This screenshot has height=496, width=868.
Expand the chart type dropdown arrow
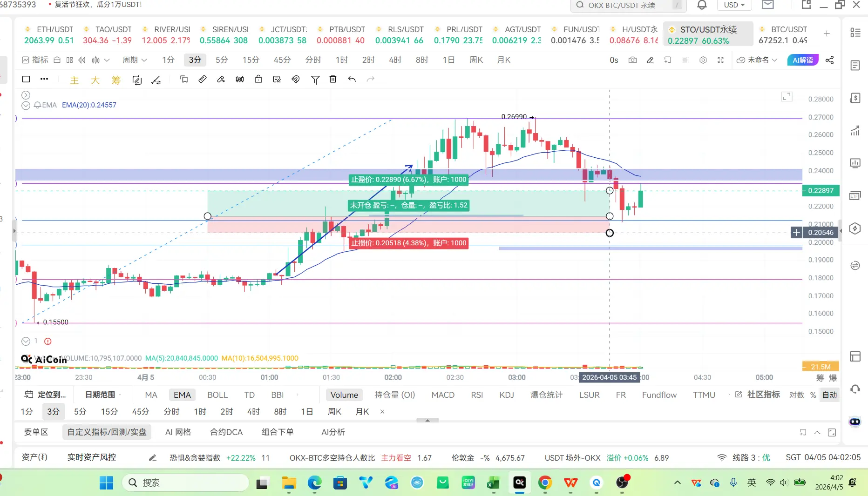click(x=107, y=60)
